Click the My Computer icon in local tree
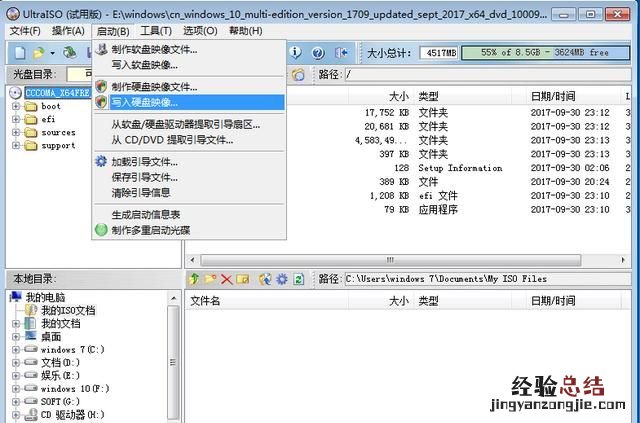 point(16,297)
